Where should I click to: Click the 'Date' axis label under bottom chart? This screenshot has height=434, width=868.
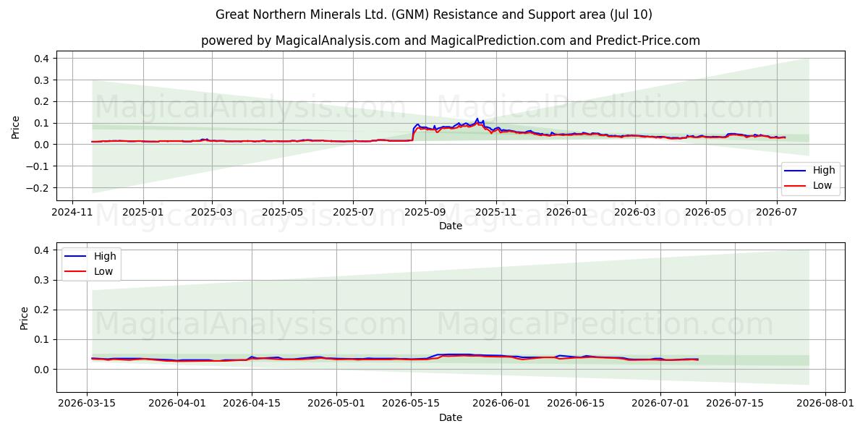(451, 417)
